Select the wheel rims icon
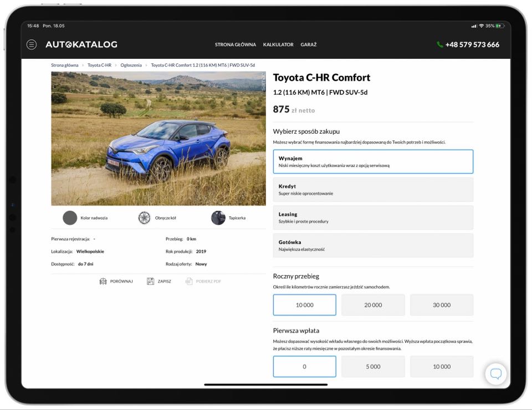 pyautogui.click(x=144, y=217)
